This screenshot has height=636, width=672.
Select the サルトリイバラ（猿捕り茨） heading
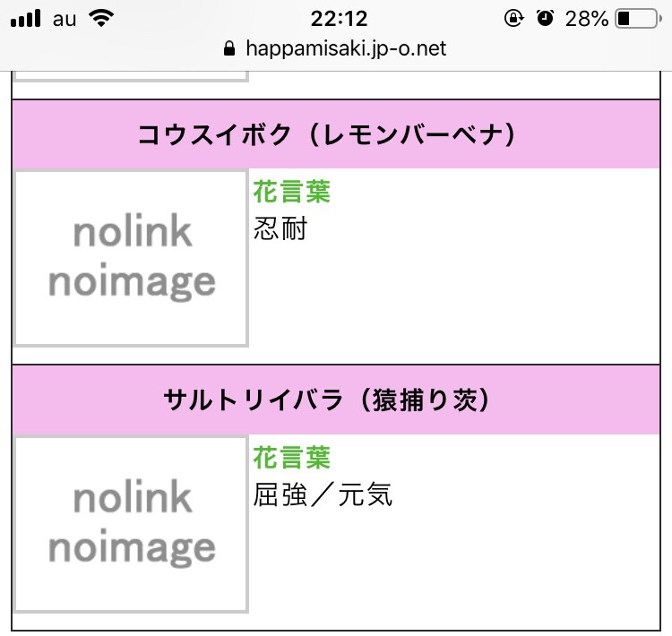pos(326,400)
